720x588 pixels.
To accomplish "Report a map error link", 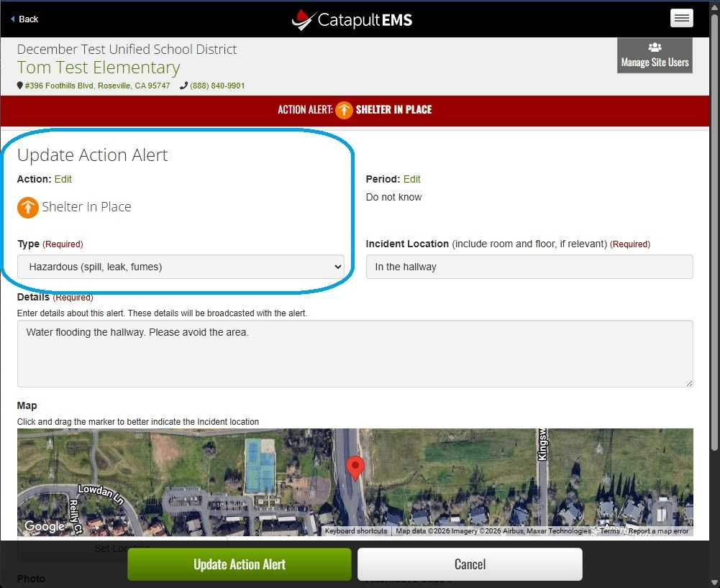I will click(658, 531).
